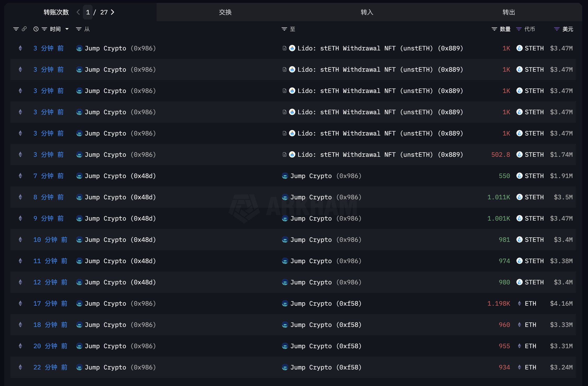Click ETH token in 960 row
Viewport: 588px width, 386px height.
click(530, 325)
